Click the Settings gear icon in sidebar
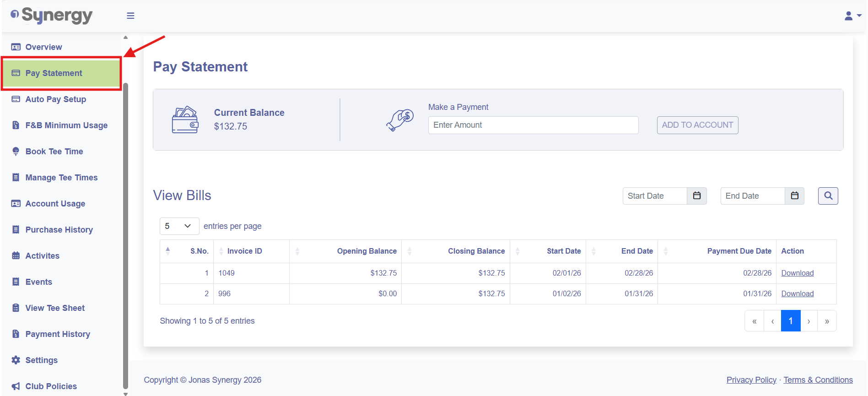Image resolution: width=868 pixels, height=396 pixels. [x=16, y=360]
